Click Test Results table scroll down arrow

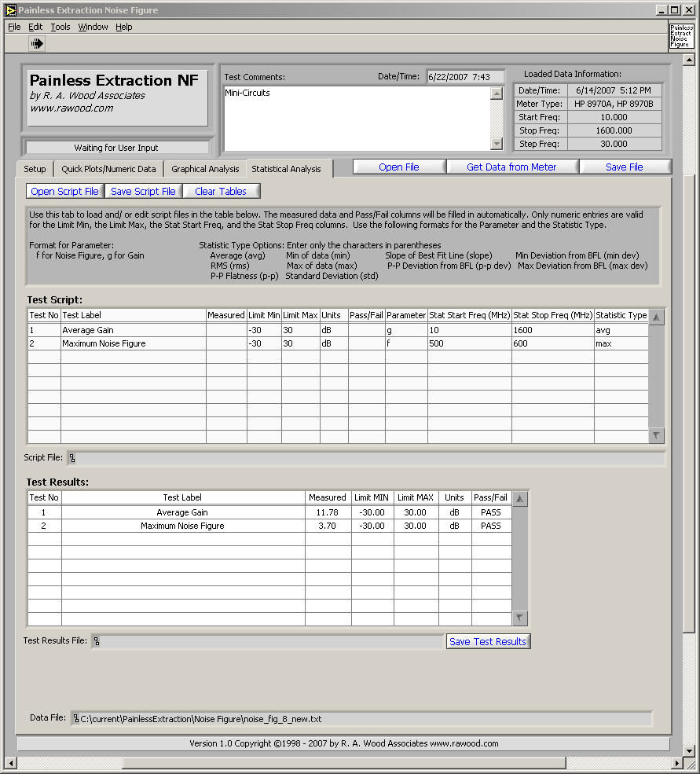pos(519,618)
